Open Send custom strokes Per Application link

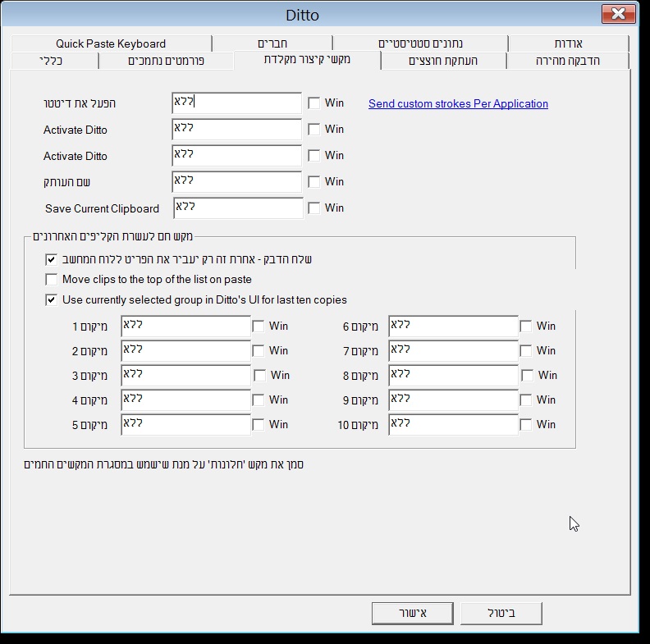[458, 103]
